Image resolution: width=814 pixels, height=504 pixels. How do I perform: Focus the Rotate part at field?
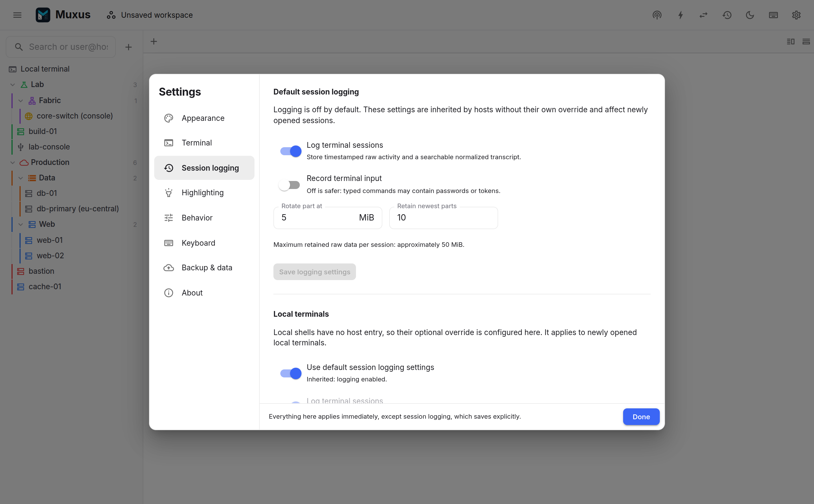click(328, 218)
